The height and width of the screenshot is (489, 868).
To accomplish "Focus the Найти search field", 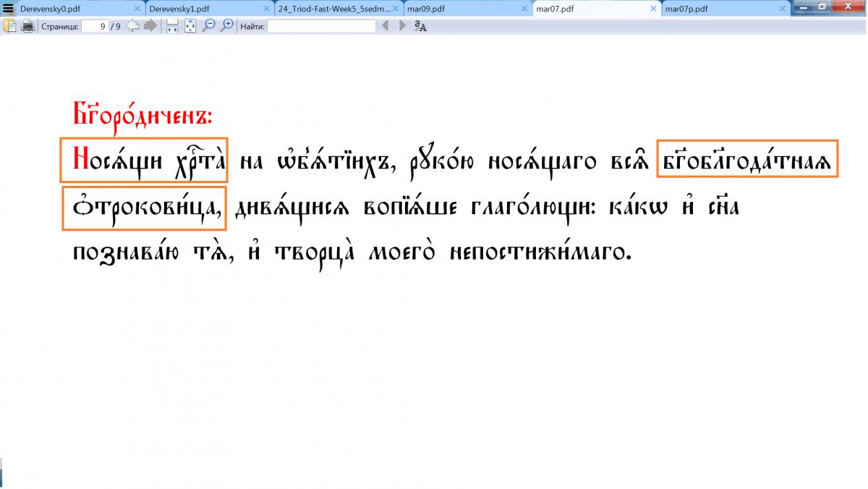I will click(x=321, y=26).
